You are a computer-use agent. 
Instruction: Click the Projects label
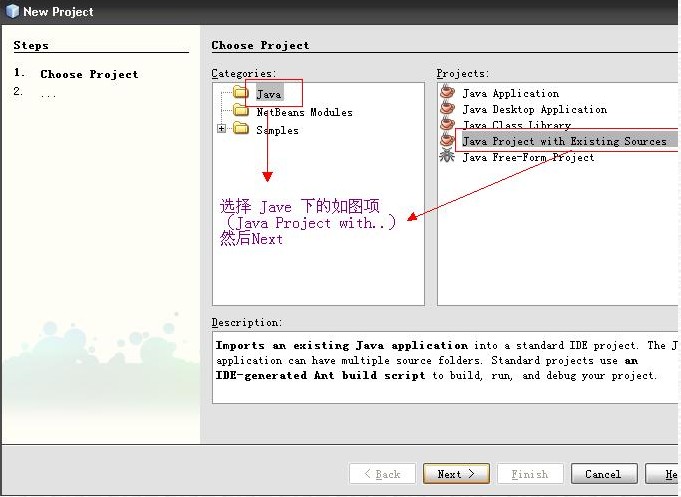click(x=463, y=73)
